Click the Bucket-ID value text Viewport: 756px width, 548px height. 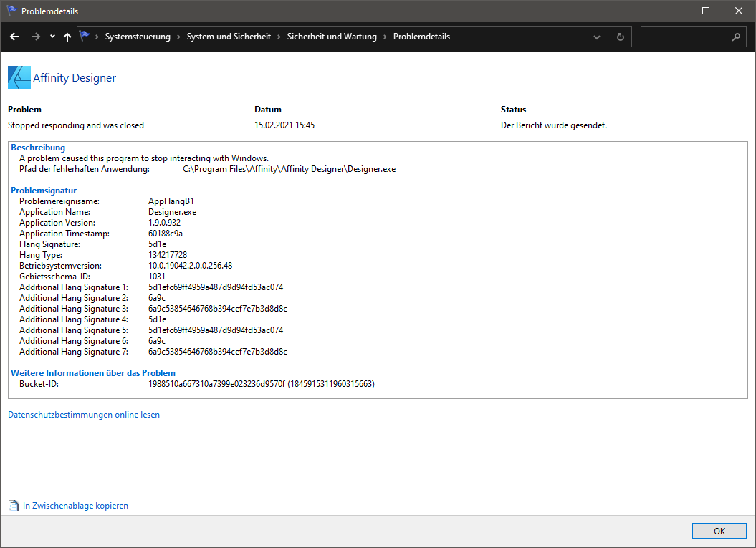(262, 384)
